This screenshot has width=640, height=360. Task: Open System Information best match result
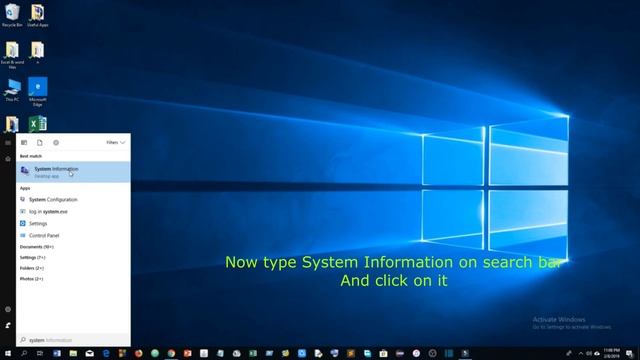click(73, 172)
